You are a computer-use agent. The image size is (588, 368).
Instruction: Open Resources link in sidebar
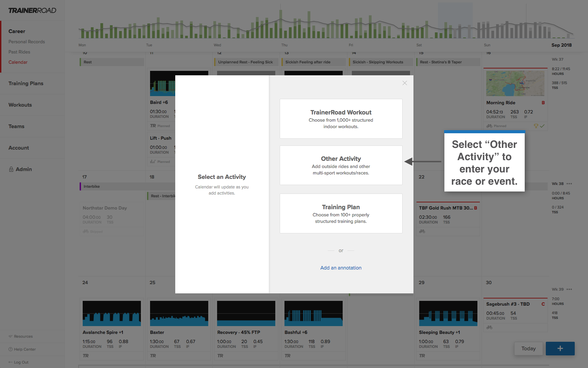21,336
